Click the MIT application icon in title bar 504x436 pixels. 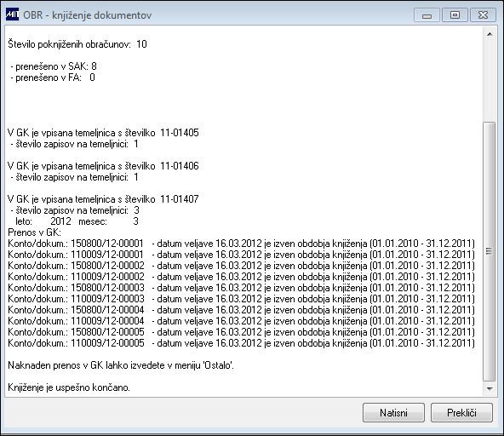(x=13, y=14)
